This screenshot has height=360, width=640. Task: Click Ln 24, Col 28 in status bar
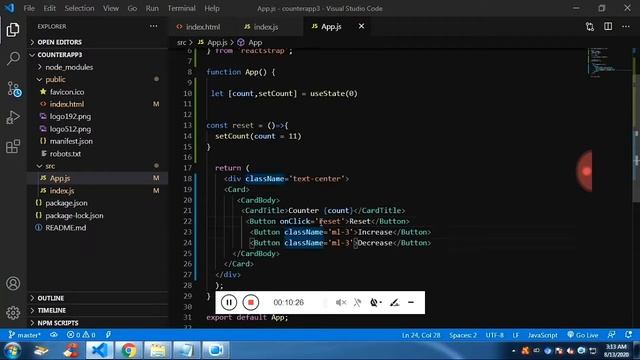point(421,335)
